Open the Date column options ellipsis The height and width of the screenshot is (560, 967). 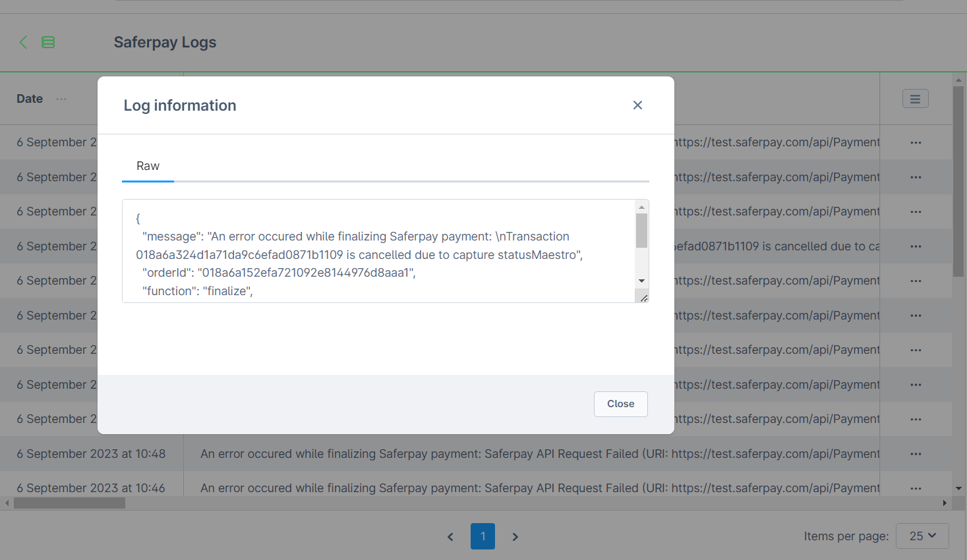pyautogui.click(x=61, y=99)
